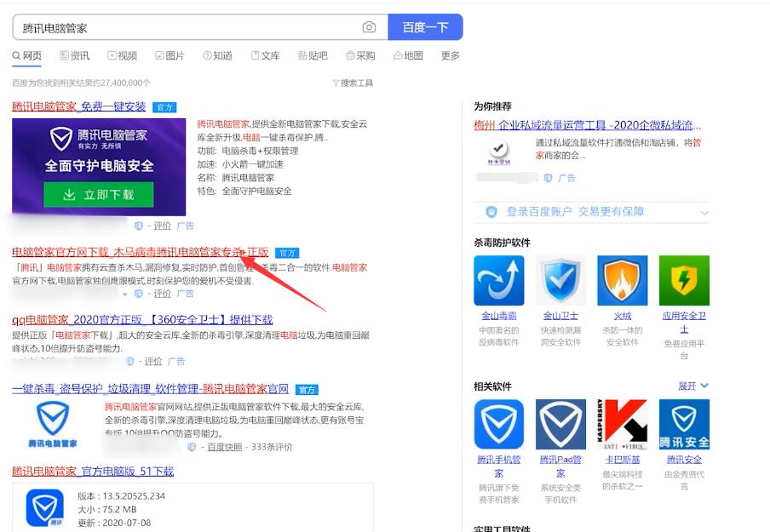
Task: Click shield icon before 百度快照
Action: click(x=192, y=447)
